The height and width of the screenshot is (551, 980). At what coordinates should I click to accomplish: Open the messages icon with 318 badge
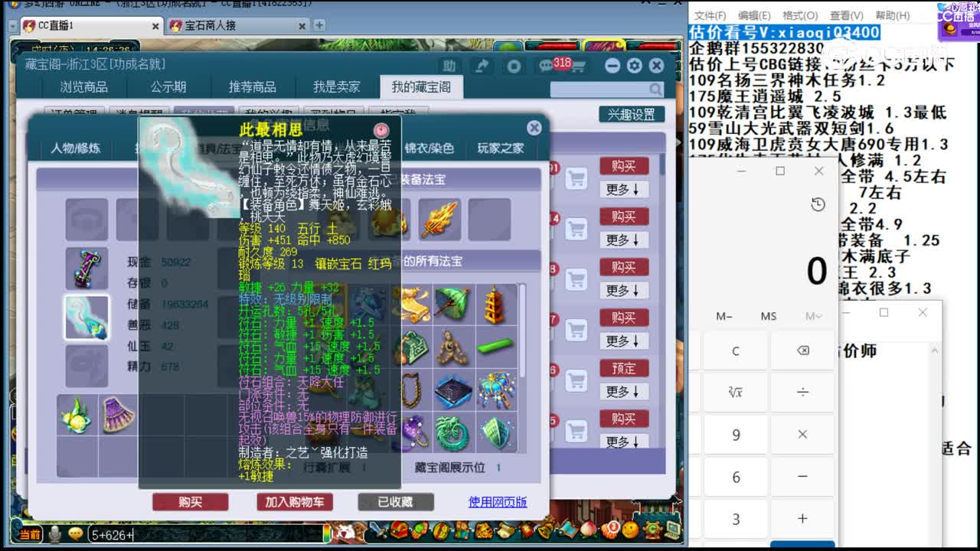pos(547,67)
